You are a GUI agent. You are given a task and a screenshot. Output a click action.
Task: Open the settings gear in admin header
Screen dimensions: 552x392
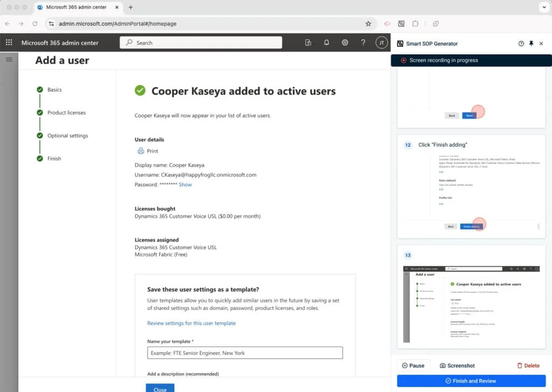pyautogui.click(x=344, y=43)
